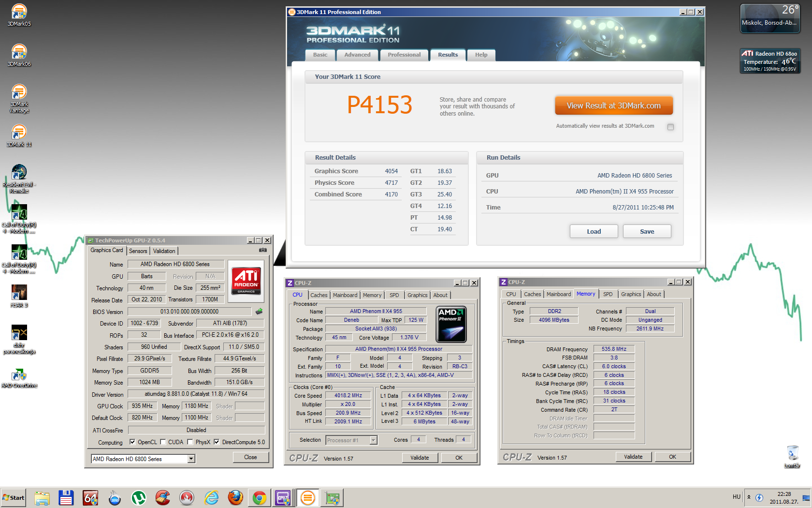Open Resident Evil Remake desktop icon
The width and height of the screenshot is (812, 508).
click(x=19, y=179)
